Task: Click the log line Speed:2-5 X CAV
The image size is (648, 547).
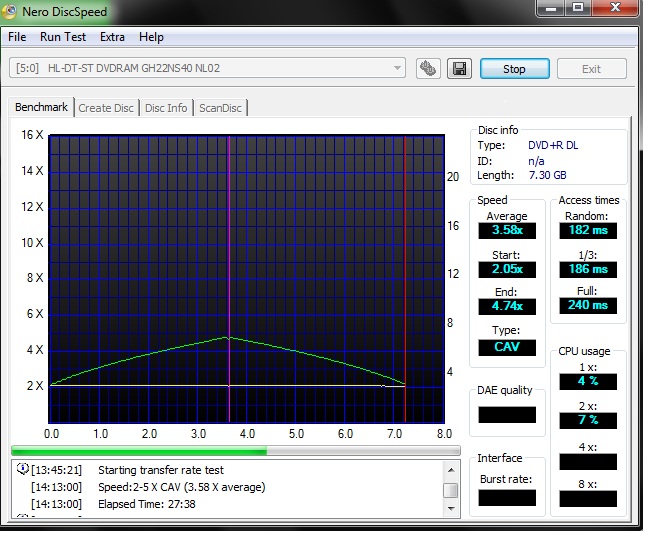Action: [x=181, y=487]
